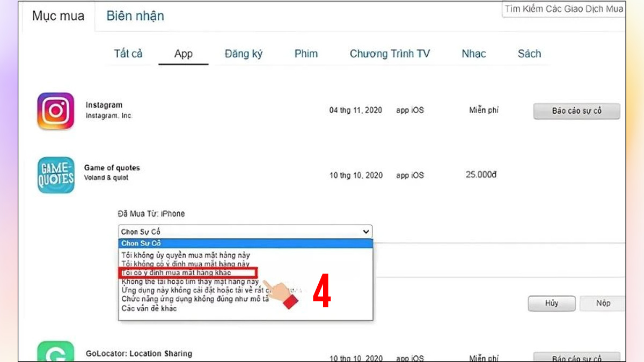Screen dimensions: 644x362
Task: Click the Hủy button
Action: pos(552,303)
